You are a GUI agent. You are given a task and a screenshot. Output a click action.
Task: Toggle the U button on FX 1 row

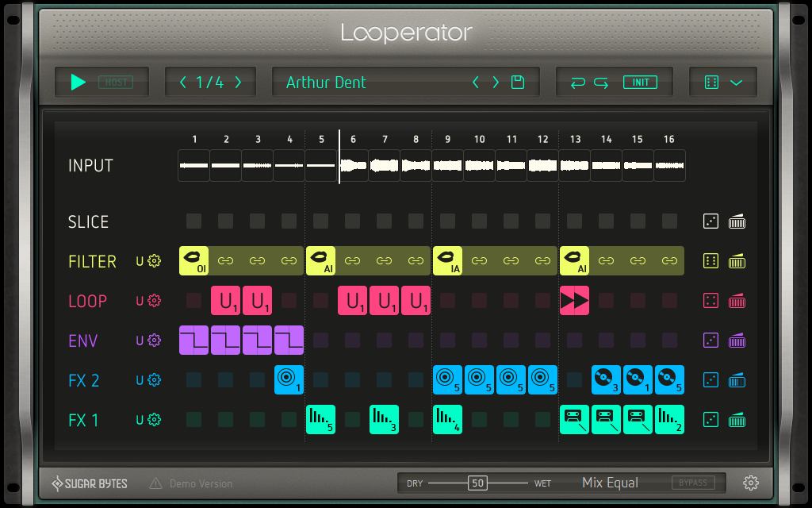140,420
